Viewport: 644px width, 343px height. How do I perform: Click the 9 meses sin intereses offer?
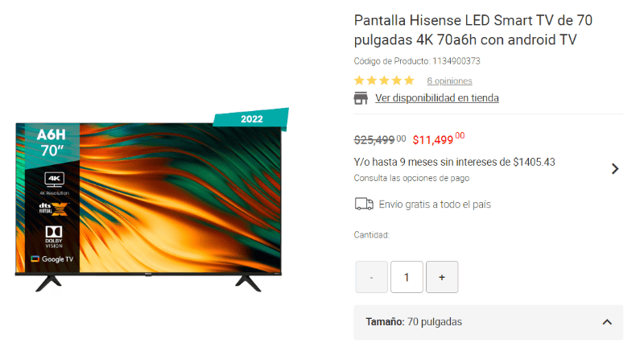[454, 163]
